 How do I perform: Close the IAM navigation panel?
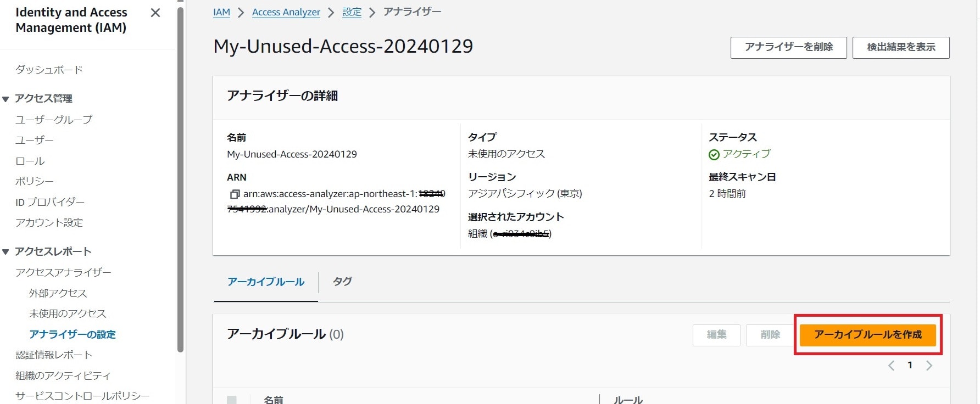click(155, 13)
